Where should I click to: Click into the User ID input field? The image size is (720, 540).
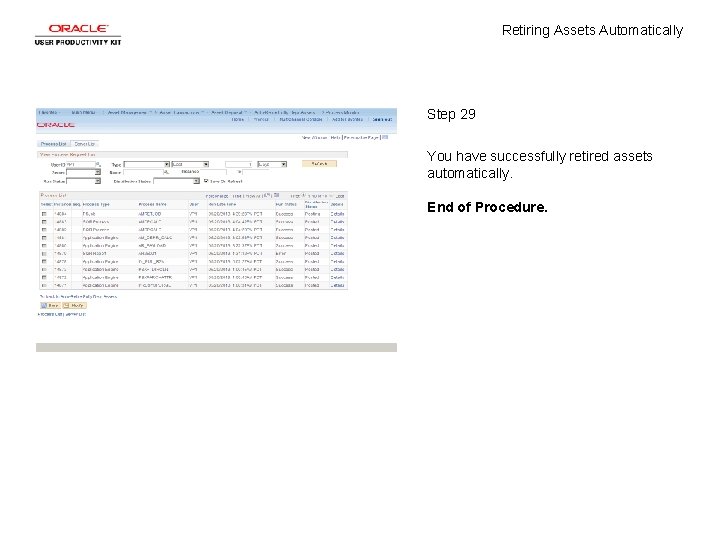[80, 164]
